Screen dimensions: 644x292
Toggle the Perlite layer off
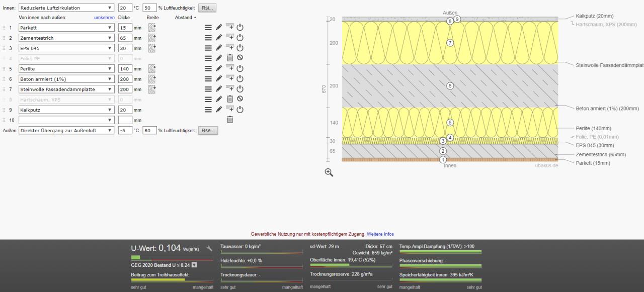tap(240, 69)
